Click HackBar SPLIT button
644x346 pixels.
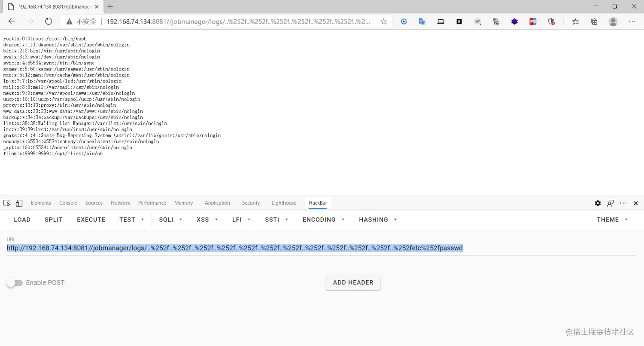point(54,220)
